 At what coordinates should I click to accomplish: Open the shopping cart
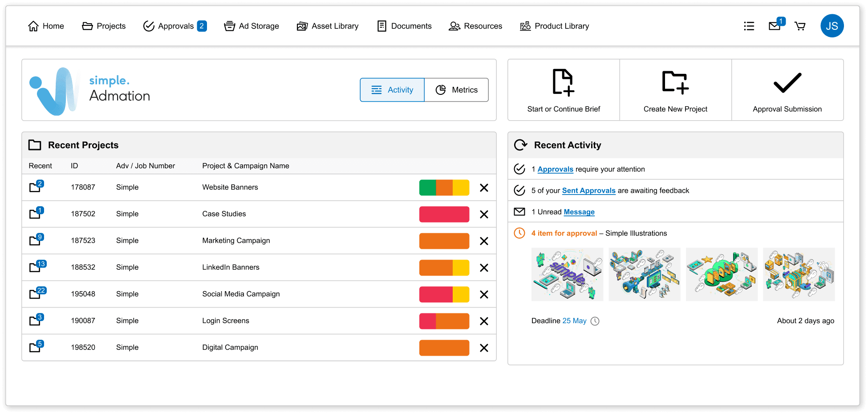pyautogui.click(x=800, y=26)
